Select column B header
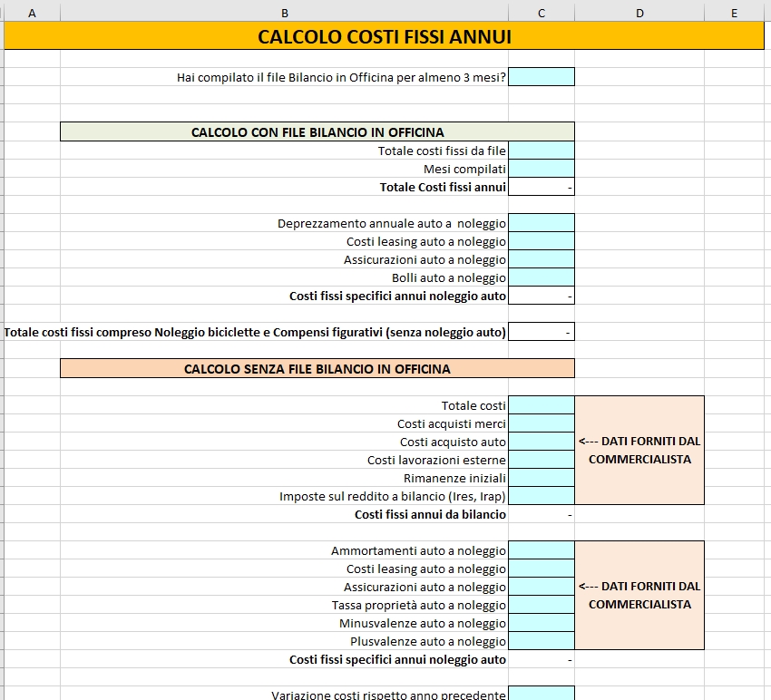 point(284,14)
